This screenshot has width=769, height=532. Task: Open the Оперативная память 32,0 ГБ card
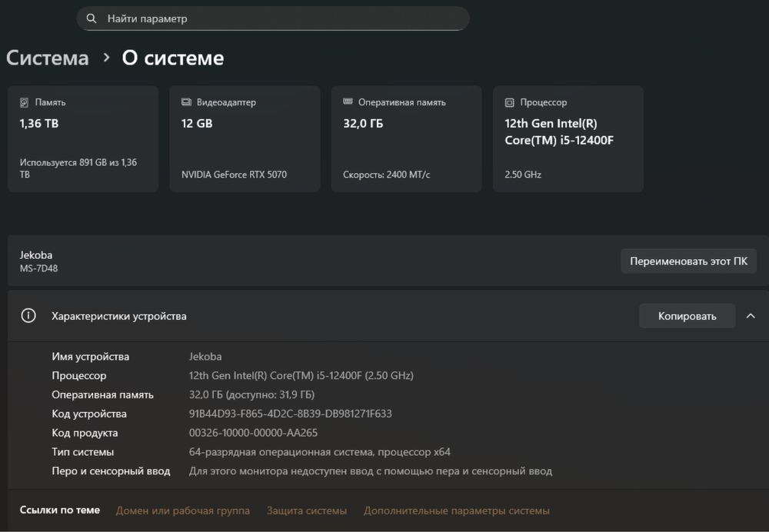tap(407, 138)
